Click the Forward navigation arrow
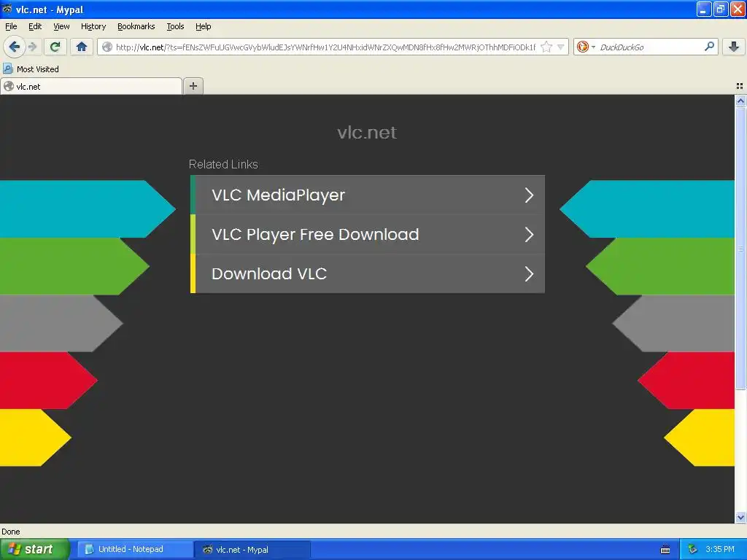The image size is (747, 560). click(x=32, y=47)
